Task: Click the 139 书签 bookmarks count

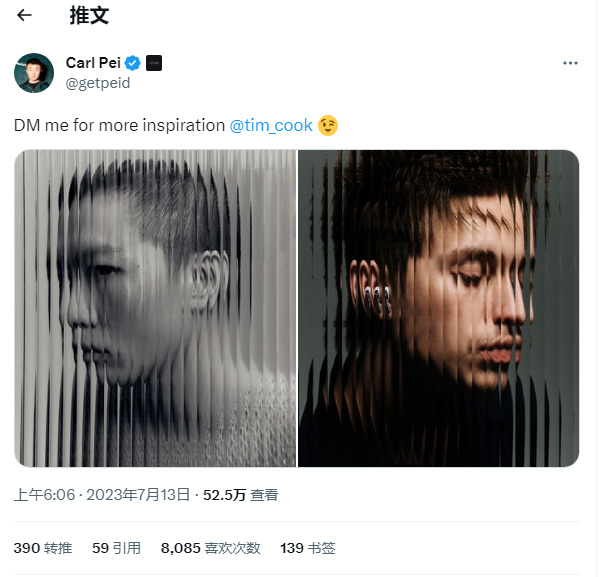Action: pos(308,548)
